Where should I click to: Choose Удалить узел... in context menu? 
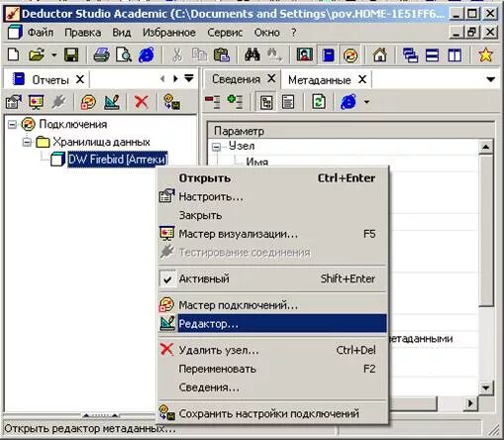(x=272, y=350)
